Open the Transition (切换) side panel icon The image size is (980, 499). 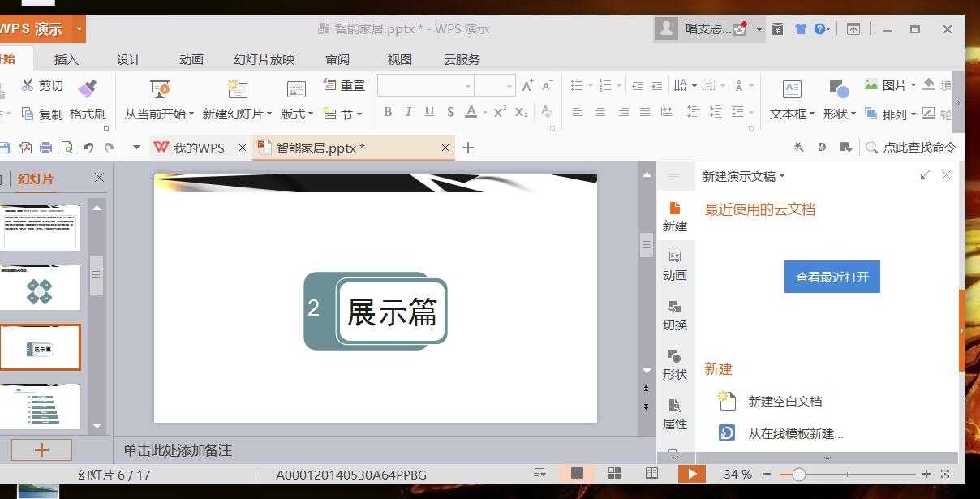tap(675, 315)
